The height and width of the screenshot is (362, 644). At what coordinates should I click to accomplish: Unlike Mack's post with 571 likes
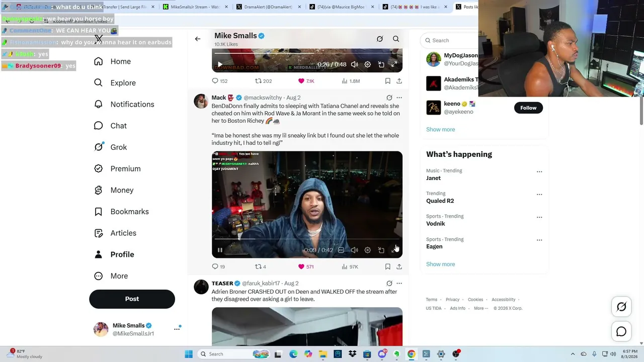pos(306,266)
